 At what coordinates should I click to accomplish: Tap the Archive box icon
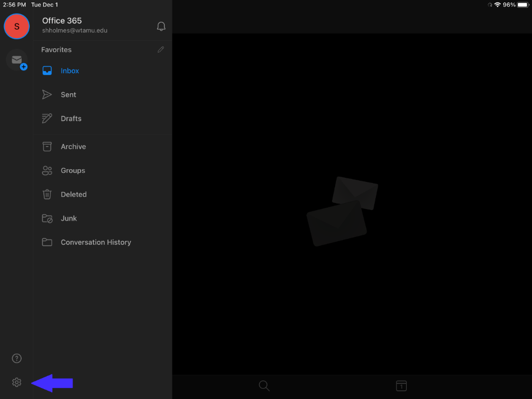coord(47,147)
